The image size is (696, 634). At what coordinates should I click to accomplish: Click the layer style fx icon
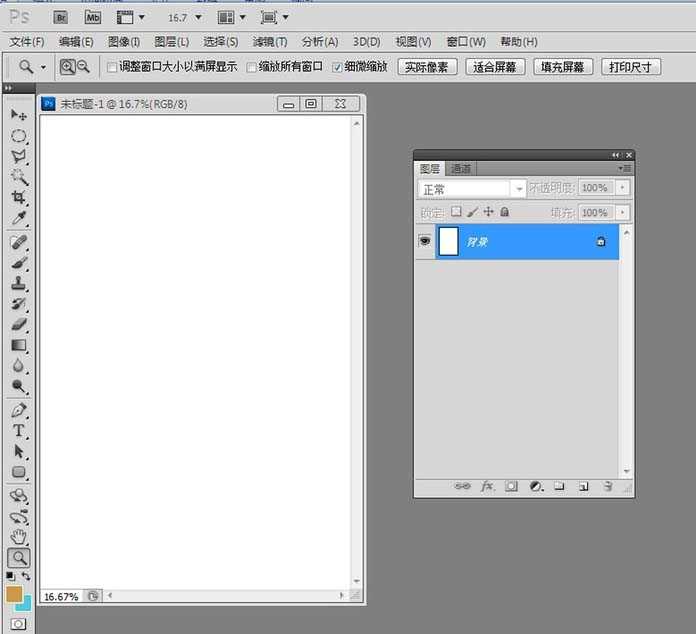coord(488,486)
